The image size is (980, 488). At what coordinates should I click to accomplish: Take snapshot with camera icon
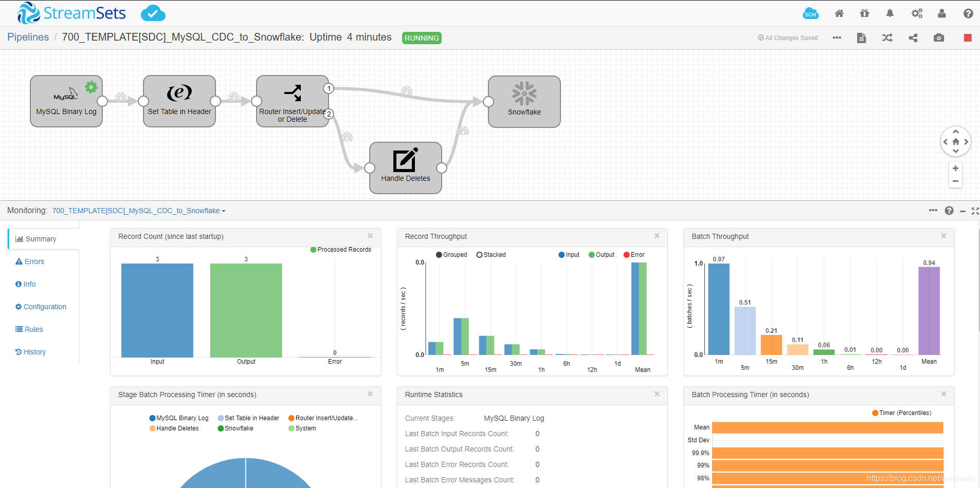(x=939, y=37)
